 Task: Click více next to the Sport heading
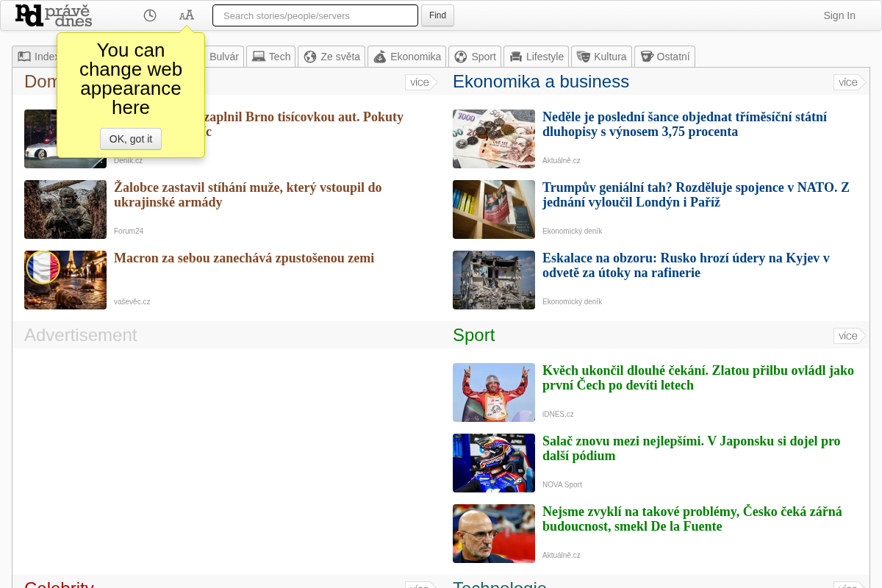[x=849, y=336]
